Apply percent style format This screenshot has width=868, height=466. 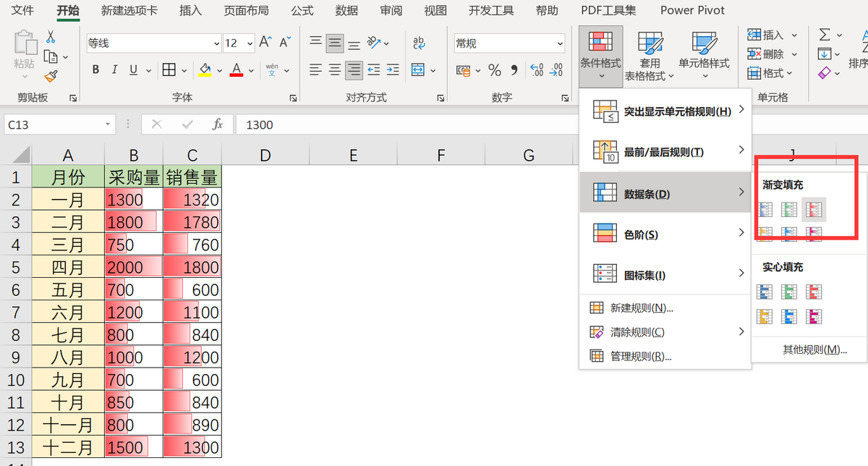495,70
